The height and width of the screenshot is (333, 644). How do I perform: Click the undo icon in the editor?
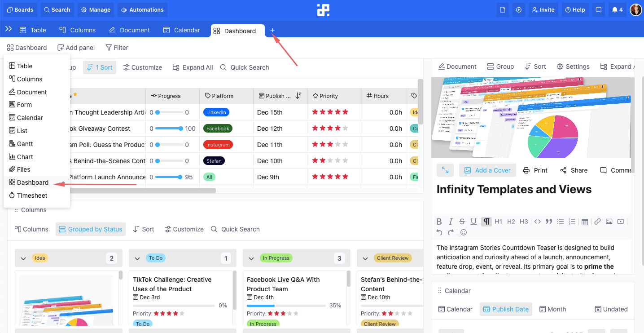(439, 232)
